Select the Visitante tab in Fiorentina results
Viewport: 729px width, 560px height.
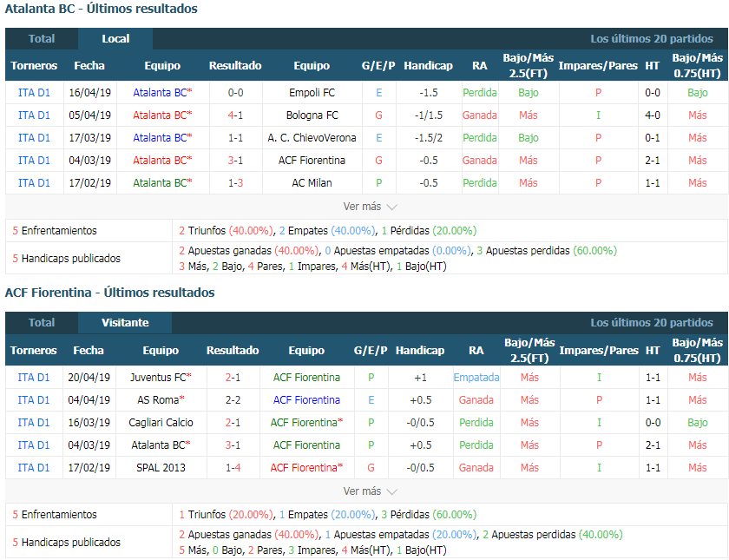point(125,322)
